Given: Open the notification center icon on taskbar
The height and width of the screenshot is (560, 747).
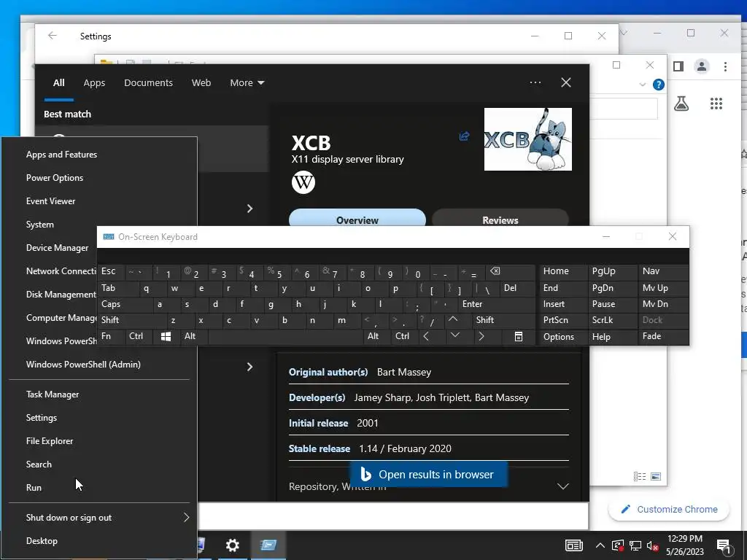Looking at the screenshot, I should click(724, 546).
